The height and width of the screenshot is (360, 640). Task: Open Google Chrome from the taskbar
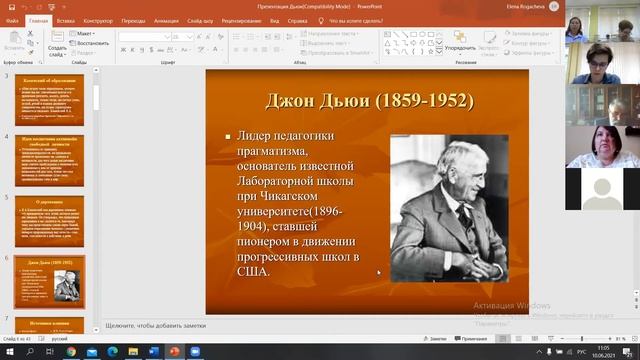(71, 351)
